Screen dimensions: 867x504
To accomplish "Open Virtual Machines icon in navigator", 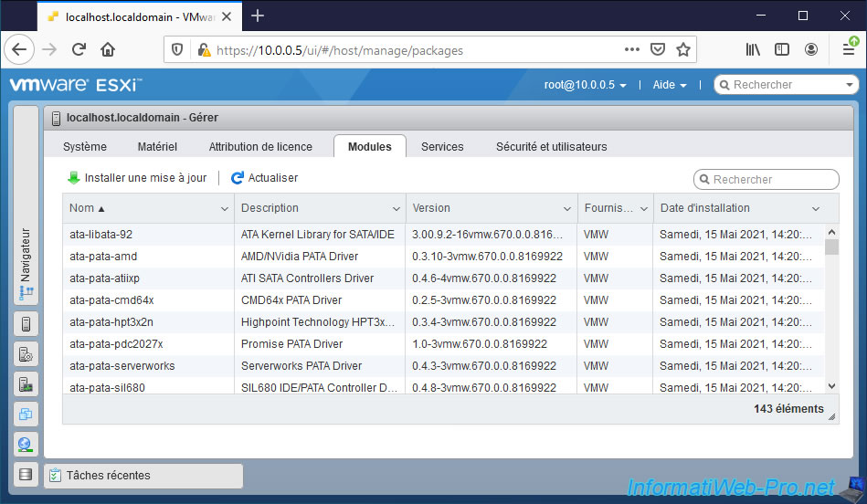I will pos(26,414).
